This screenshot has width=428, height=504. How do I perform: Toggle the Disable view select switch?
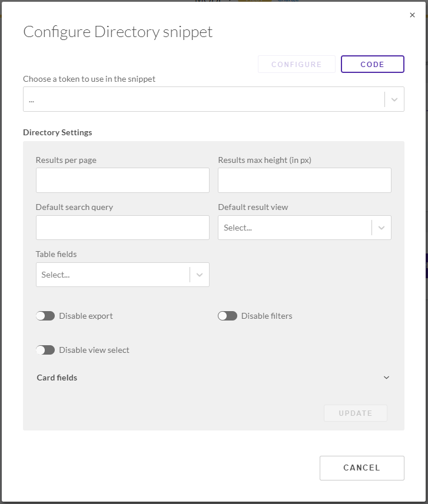(45, 350)
